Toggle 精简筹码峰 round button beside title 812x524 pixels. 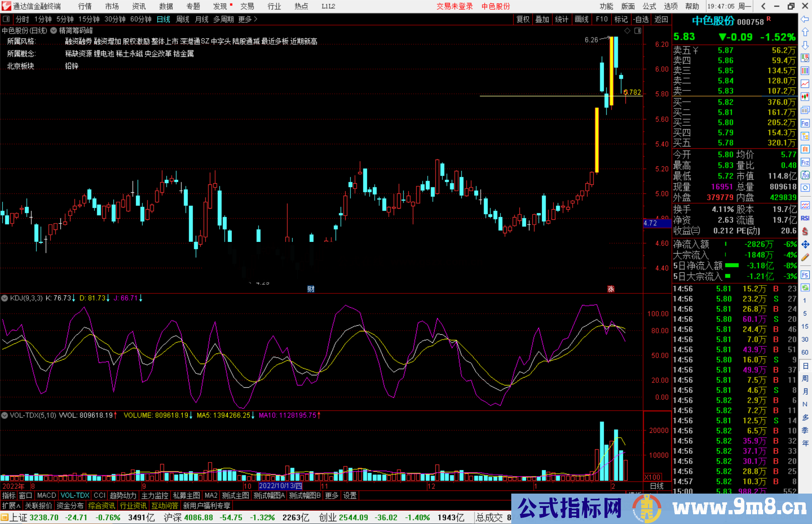click(54, 31)
